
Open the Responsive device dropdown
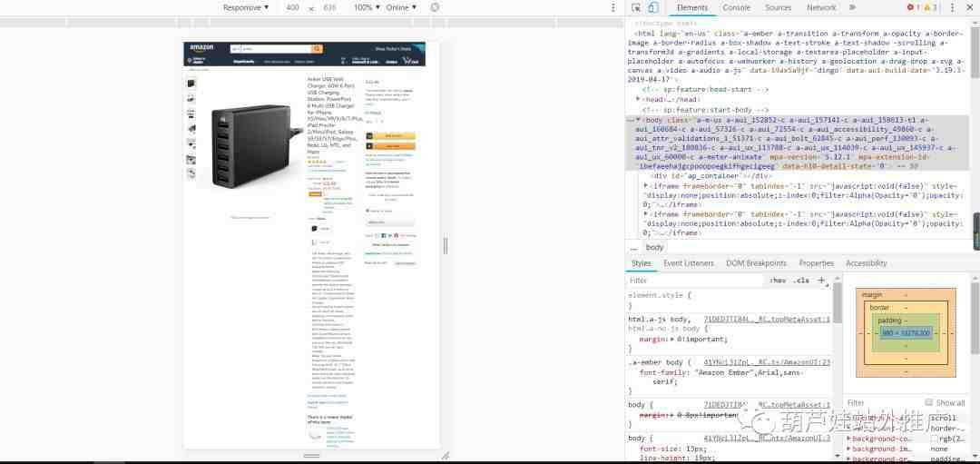246,7
